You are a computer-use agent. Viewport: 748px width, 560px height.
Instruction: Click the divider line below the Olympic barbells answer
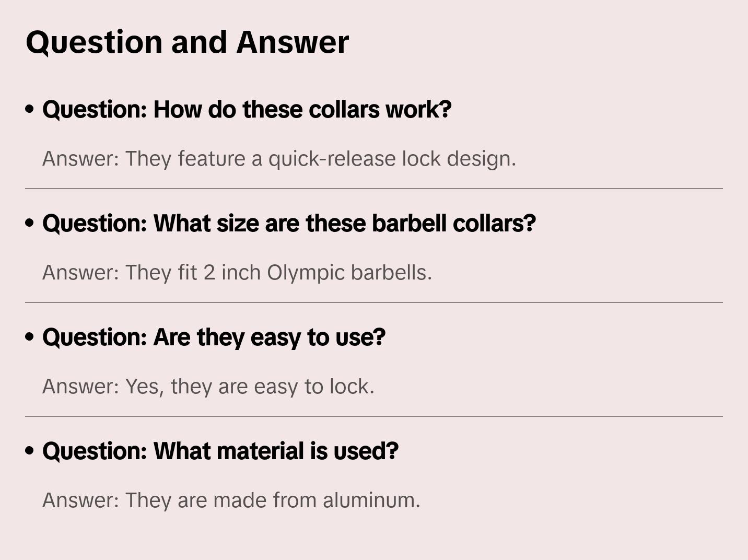[x=374, y=302]
